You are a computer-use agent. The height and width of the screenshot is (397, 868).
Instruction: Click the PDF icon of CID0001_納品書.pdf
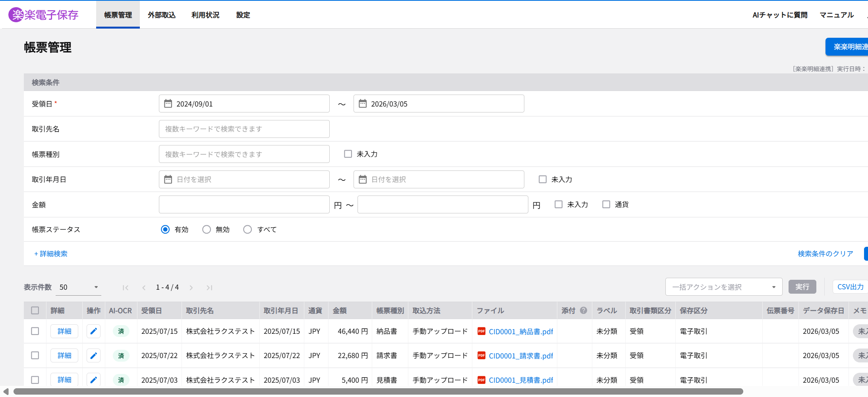pyautogui.click(x=481, y=331)
